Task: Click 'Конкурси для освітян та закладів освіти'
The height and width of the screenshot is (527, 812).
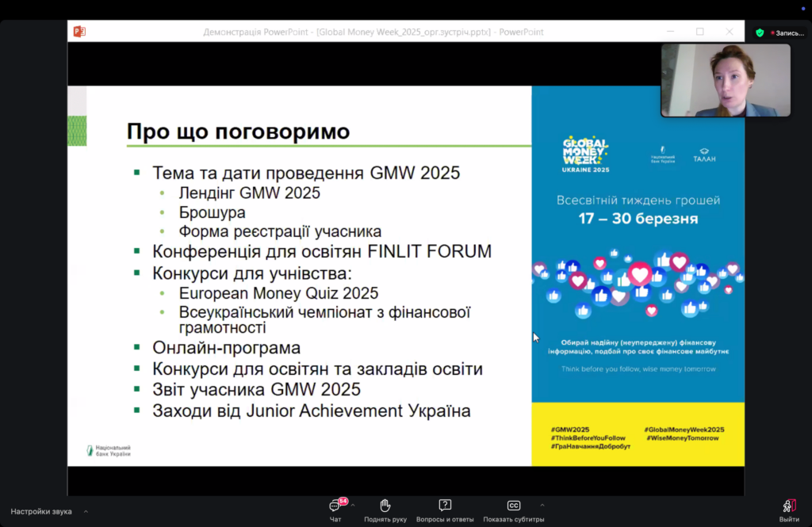Action: pyautogui.click(x=317, y=369)
